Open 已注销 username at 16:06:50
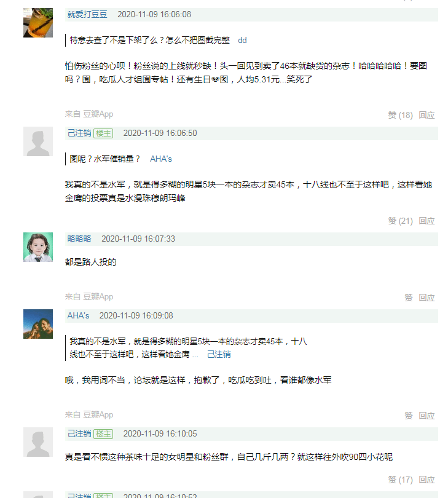 coord(79,133)
